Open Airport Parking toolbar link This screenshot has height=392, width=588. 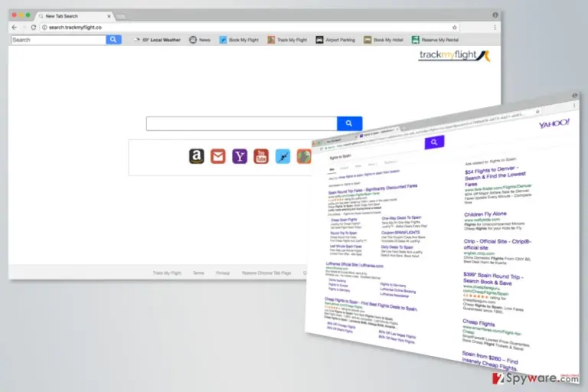[x=335, y=40]
